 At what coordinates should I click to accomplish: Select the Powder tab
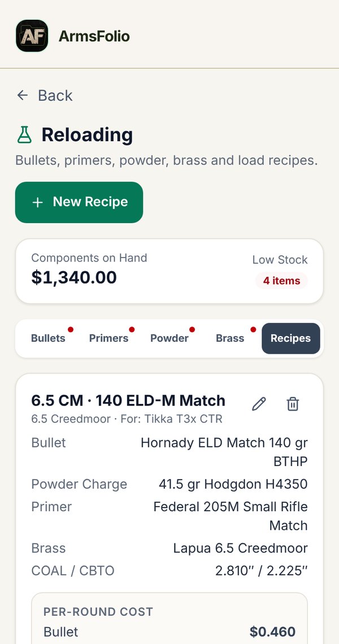[169, 338]
